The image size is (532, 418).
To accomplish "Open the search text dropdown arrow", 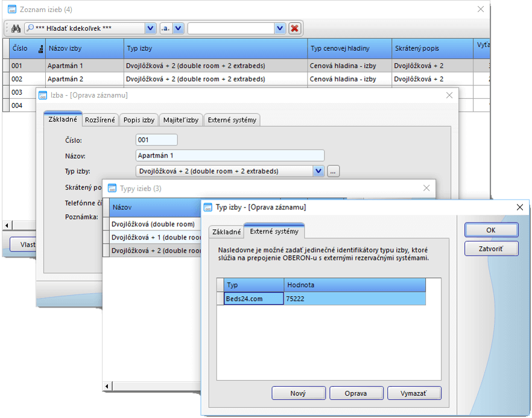I will pyautogui.click(x=279, y=28).
